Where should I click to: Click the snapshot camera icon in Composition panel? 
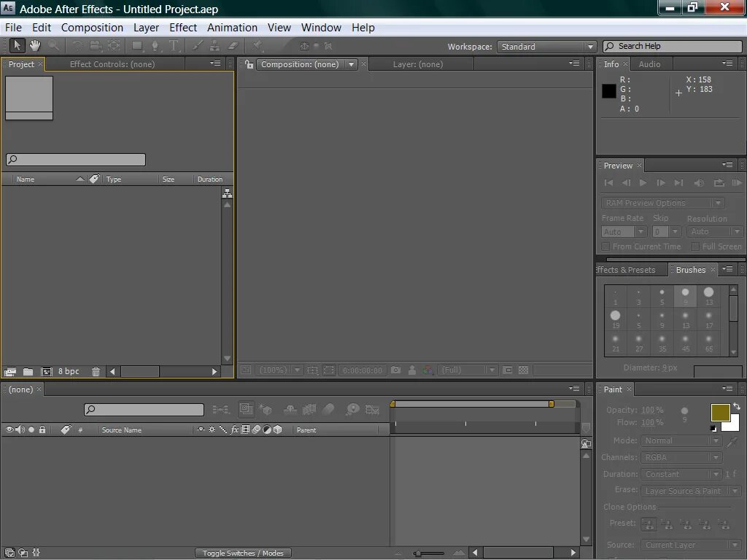395,370
